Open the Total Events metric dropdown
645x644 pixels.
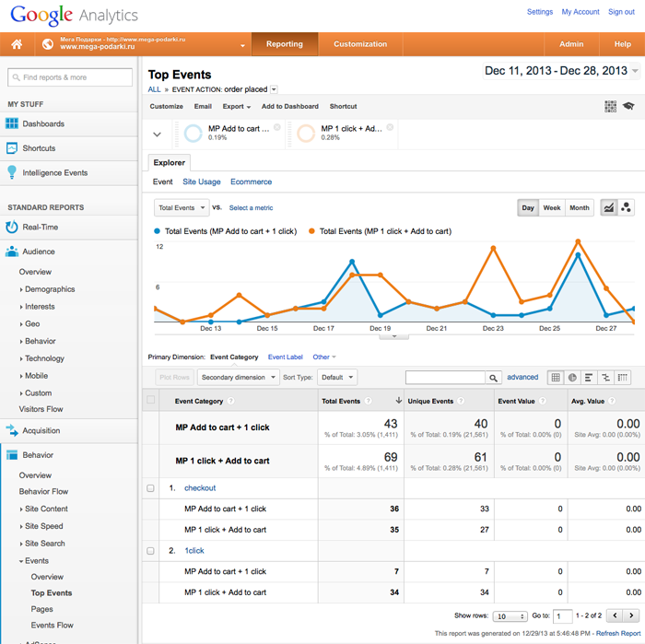tap(182, 208)
